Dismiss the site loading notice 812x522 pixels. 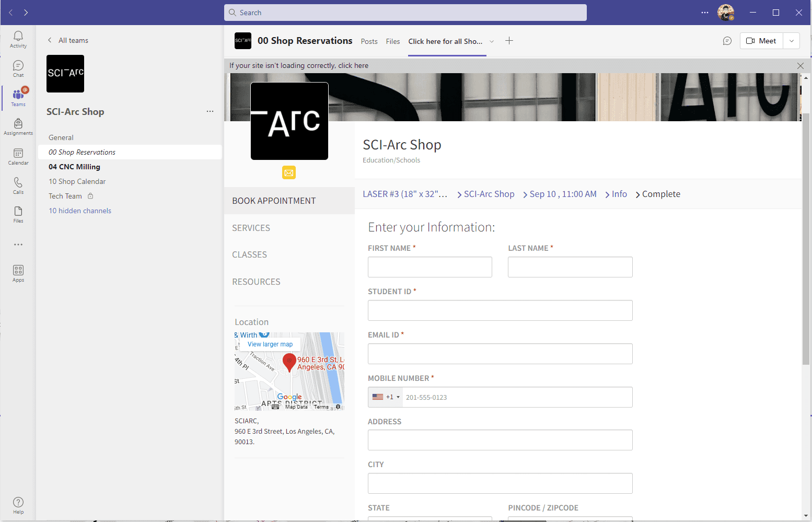point(801,65)
